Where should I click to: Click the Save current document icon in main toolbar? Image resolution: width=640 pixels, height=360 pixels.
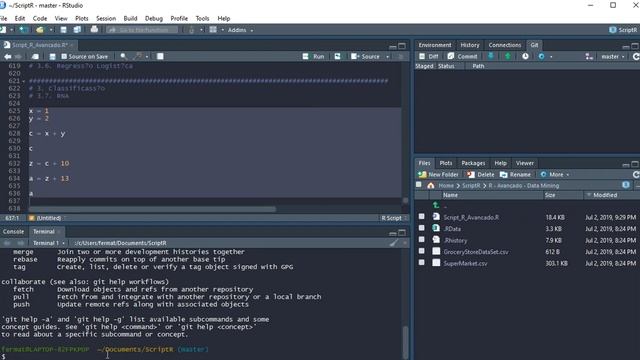[x=63, y=30]
